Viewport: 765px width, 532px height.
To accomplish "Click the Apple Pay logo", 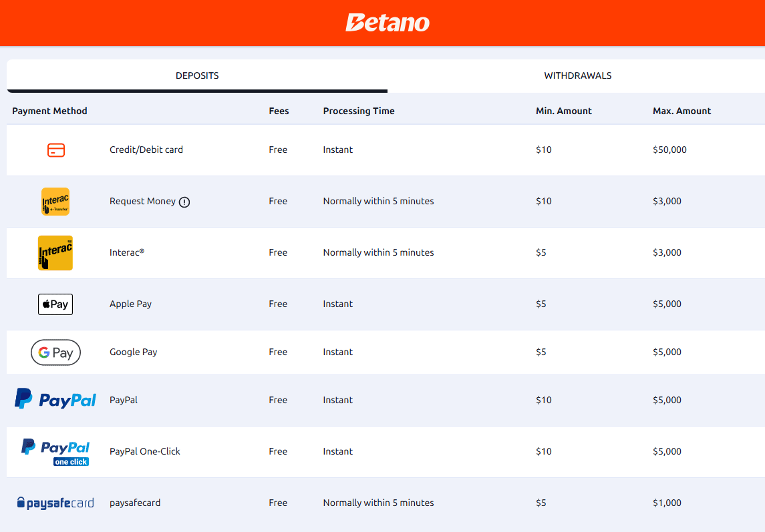I will tap(55, 304).
